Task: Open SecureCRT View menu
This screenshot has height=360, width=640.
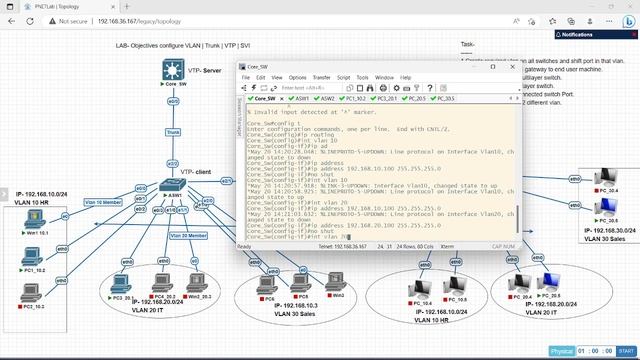Action: [277, 78]
